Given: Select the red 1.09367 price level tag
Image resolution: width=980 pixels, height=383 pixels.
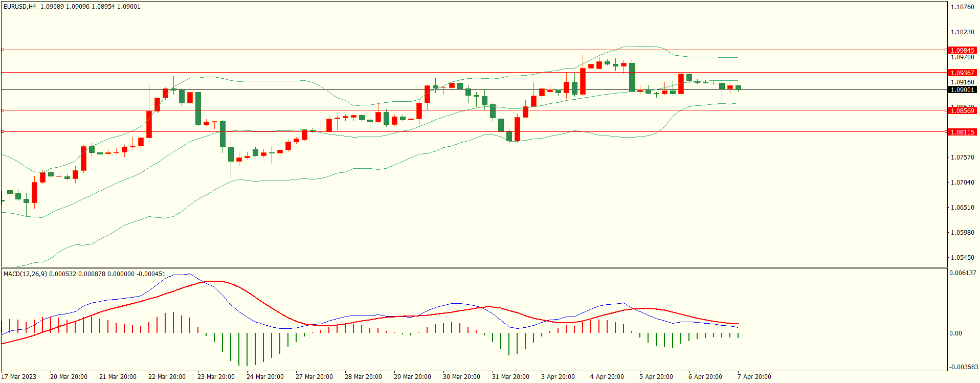Looking at the screenshot, I should point(962,73).
